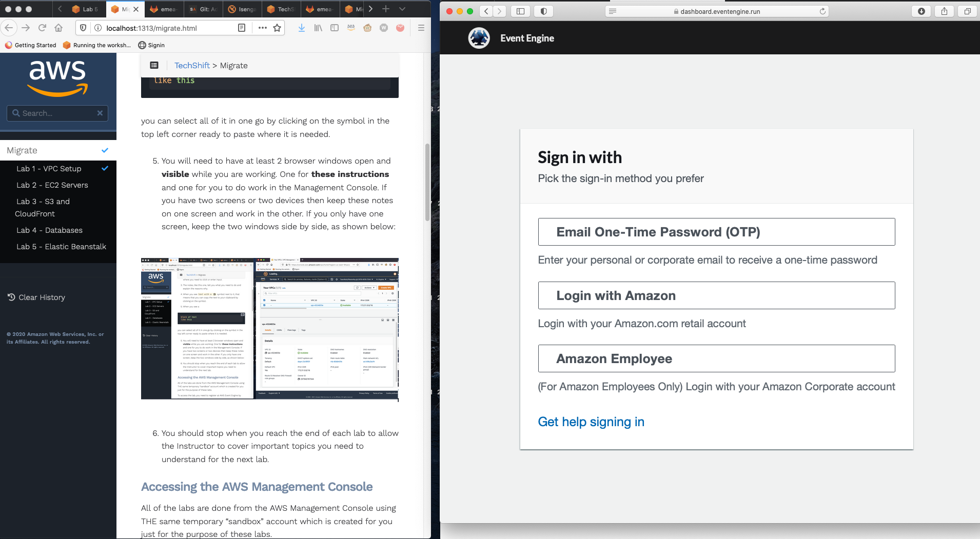The height and width of the screenshot is (539, 980).
Task: Open Get help signing in link
Action: tap(591, 422)
